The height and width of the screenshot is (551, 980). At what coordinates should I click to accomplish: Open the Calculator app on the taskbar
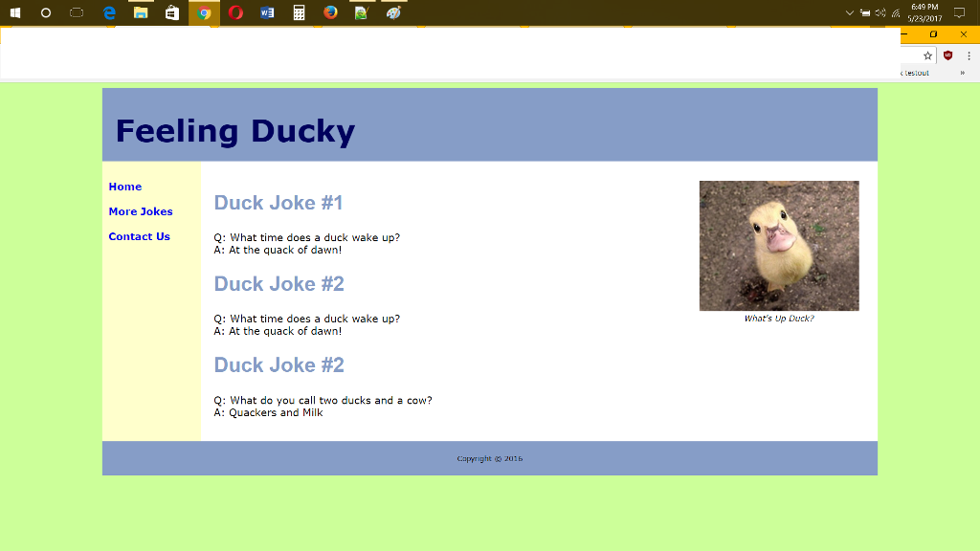point(299,13)
